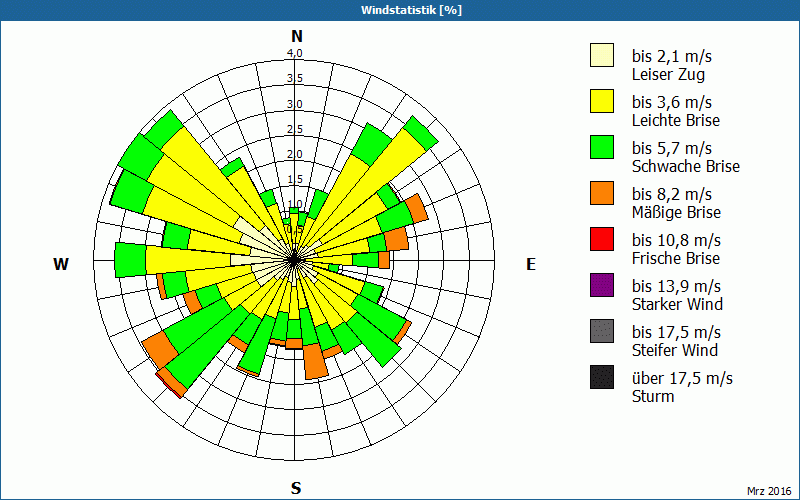Select the E compass label
The height and width of the screenshot is (500, 800).
(x=531, y=264)
